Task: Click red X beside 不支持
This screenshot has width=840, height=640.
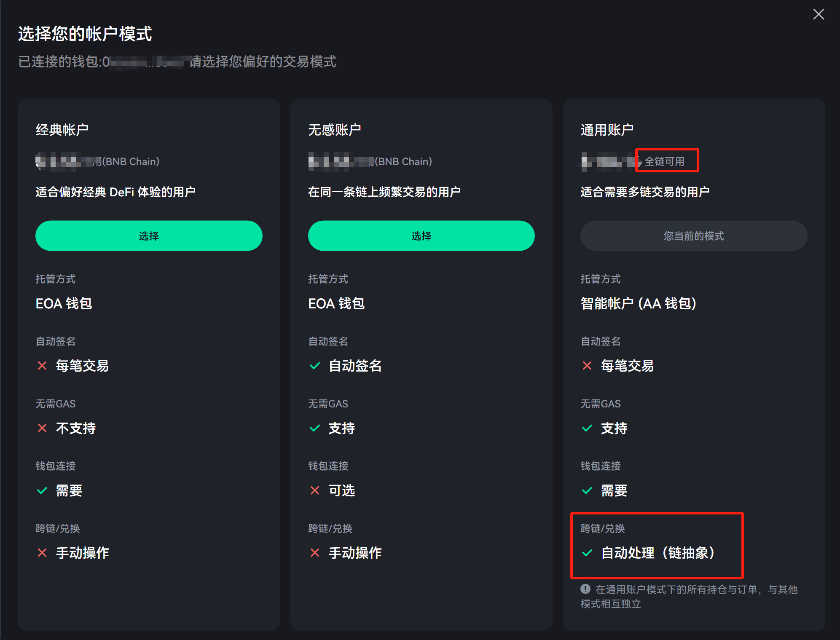Action: [x=42, y=428]
